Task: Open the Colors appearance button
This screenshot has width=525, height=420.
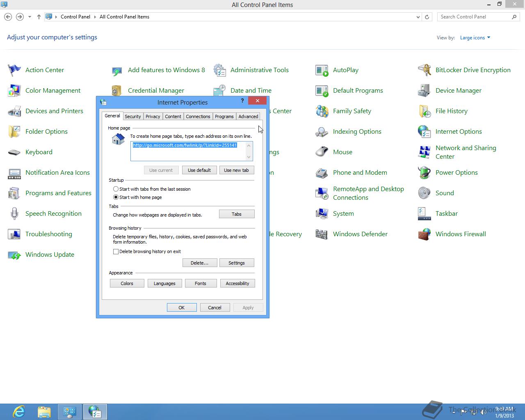Action: click(127, 283)
